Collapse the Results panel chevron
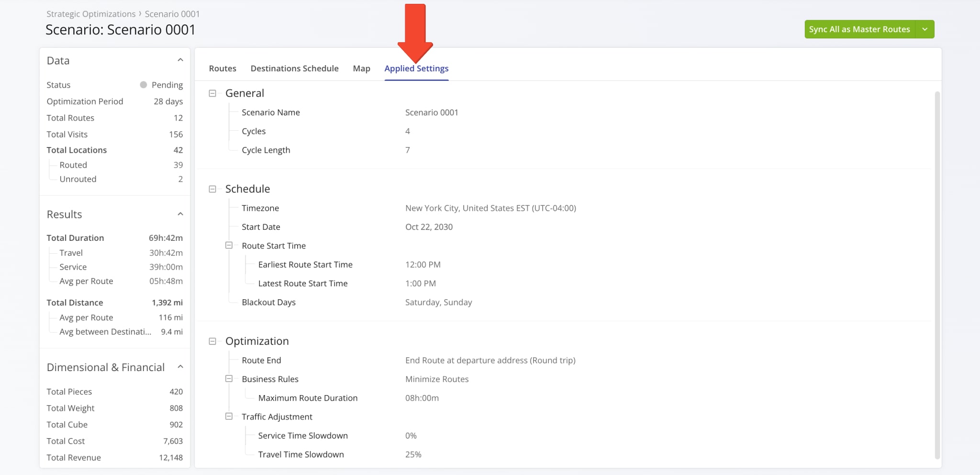This screenshot has width=980, height=475. coord(180,214)
